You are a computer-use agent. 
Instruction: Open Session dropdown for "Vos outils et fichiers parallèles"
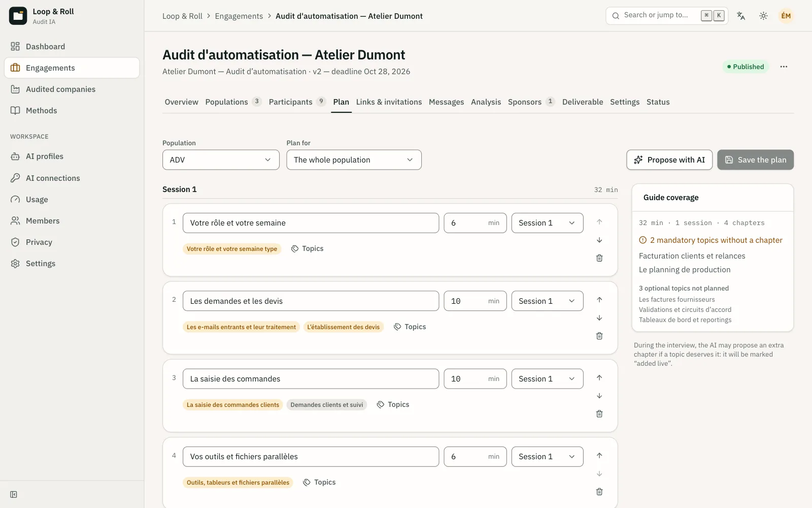tap(547, 456)
